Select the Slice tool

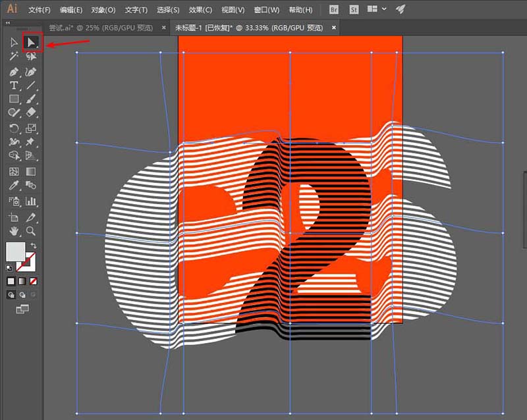pyautogui.click(x=30, y=217)
